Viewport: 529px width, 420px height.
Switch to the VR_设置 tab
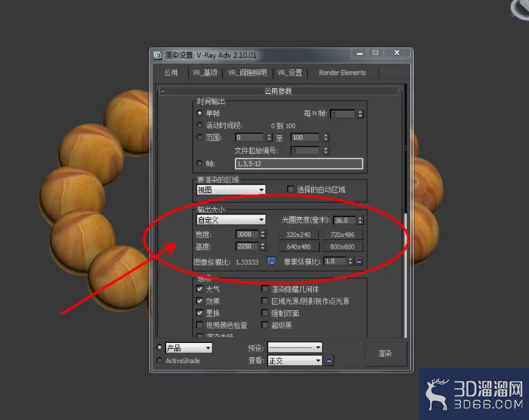pyautogui.click(x=290, y=73)
